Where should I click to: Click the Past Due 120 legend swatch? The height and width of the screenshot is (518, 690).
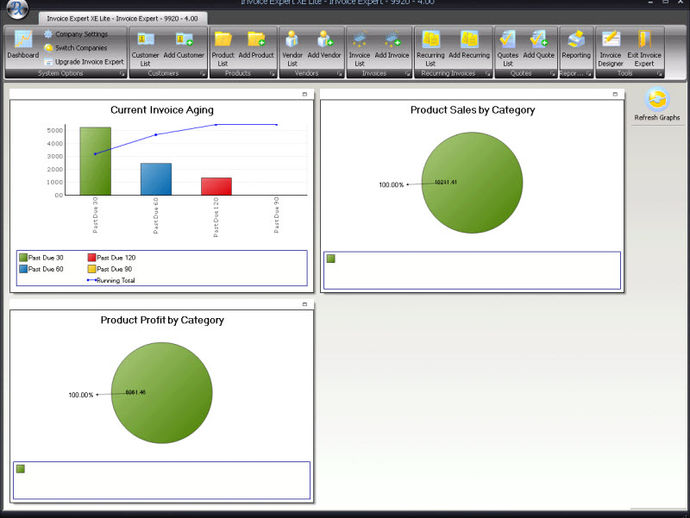[92, 257]
